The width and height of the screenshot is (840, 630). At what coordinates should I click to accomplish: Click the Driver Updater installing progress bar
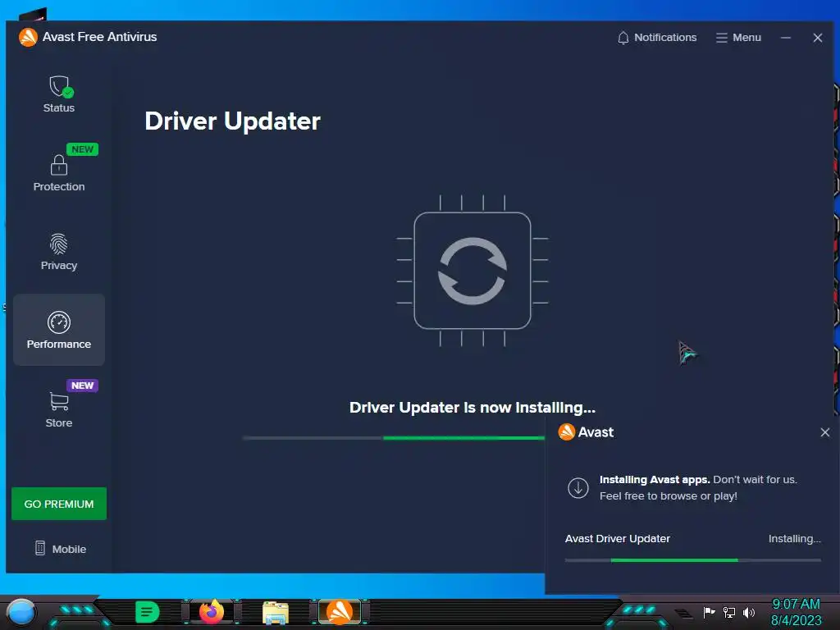coord(394,438)
